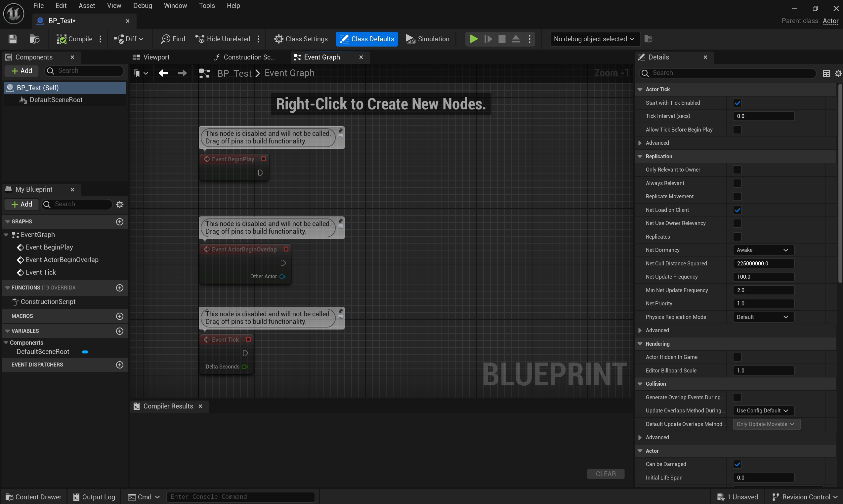Open the Content Drawer

34,497
